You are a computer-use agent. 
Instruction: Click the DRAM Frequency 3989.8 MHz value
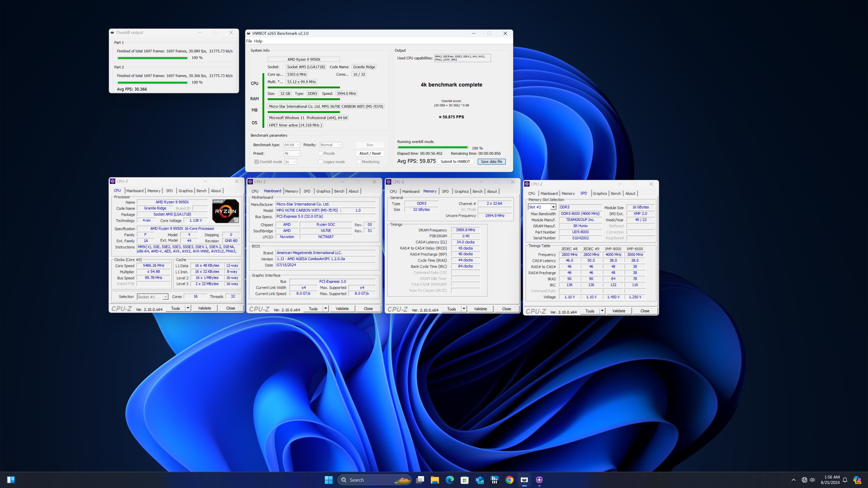click(465, 230)
